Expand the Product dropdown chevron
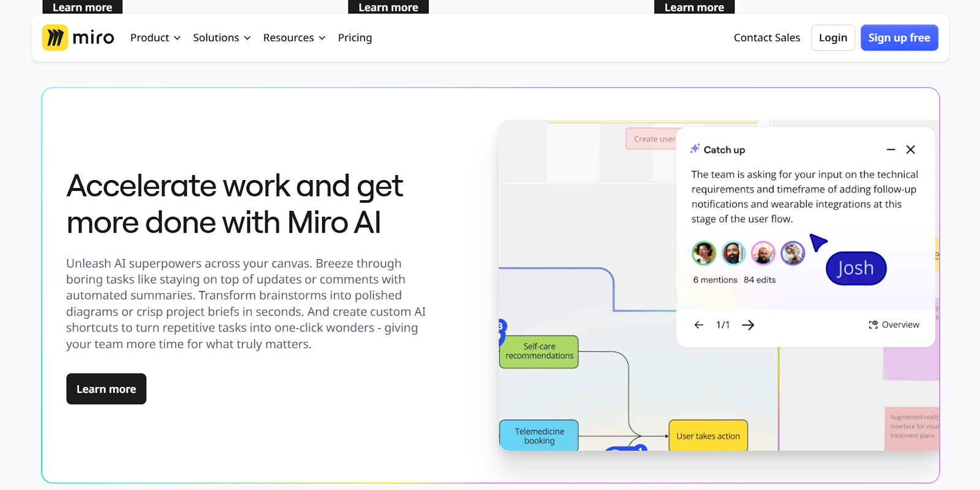Image resolution: width=980 pixels, height=490 pixels. point(177,38)
